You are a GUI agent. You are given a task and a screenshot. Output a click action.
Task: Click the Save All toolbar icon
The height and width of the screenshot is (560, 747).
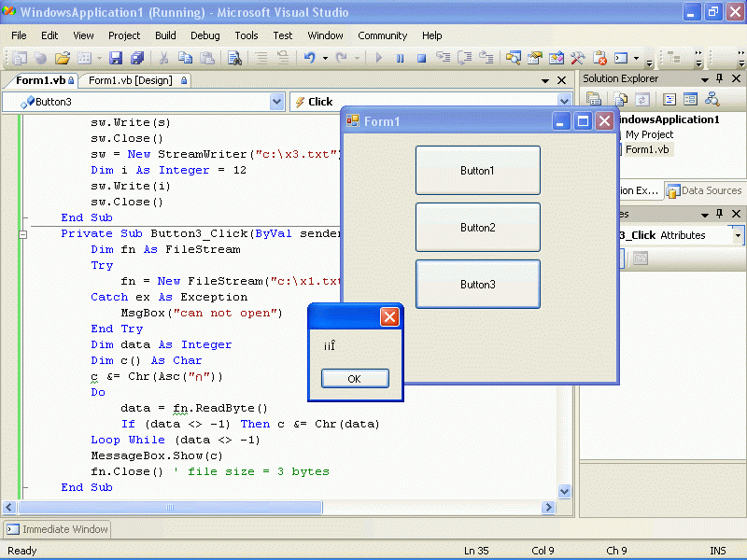[137, 58]
